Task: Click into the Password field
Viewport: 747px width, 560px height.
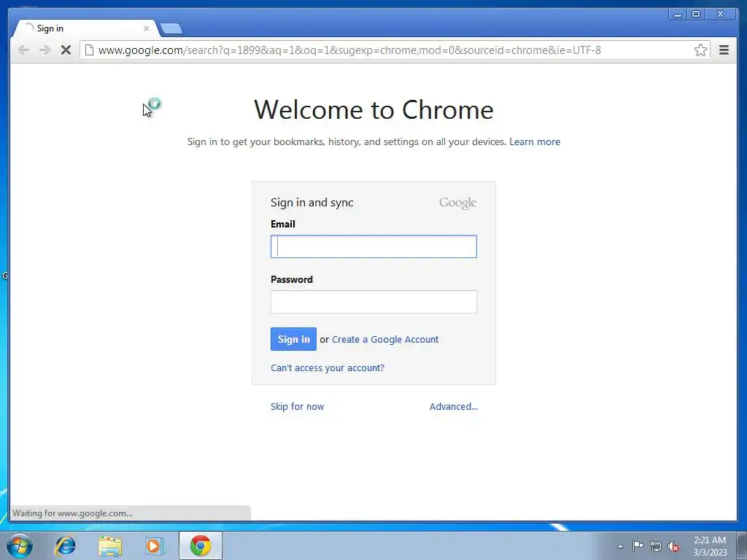Action: point(373,302)
